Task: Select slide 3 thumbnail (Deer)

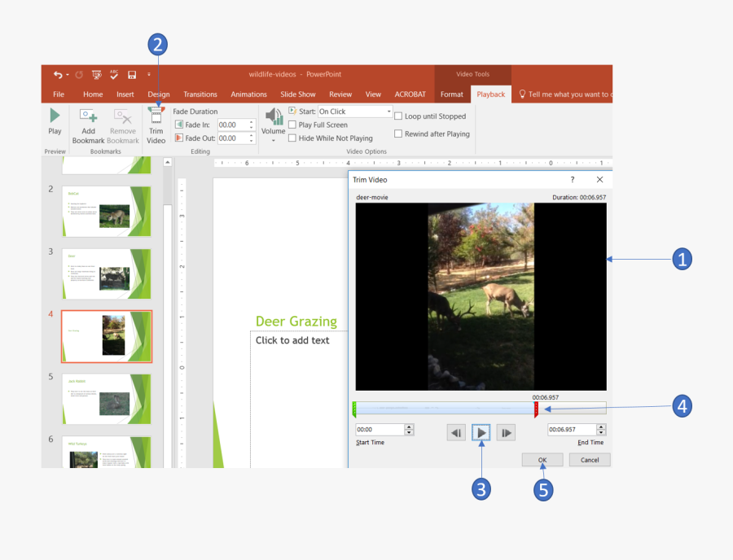Action: pos(107,273)
